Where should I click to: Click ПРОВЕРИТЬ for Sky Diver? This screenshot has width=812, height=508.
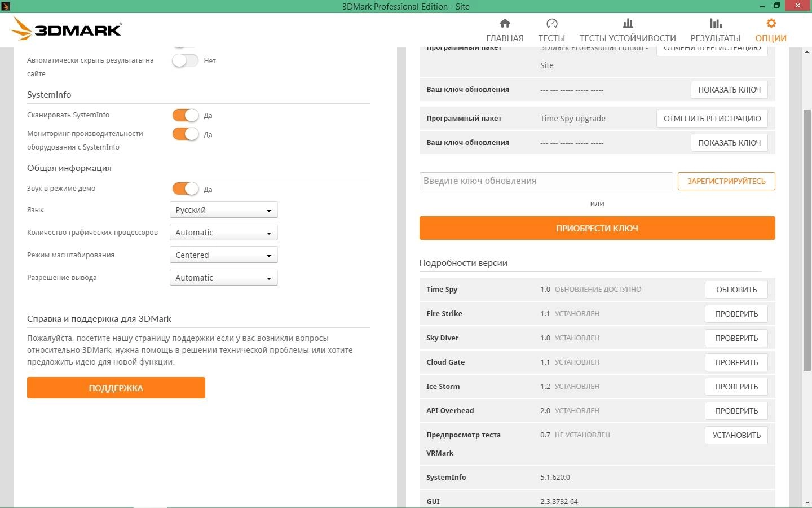pos(736,338)
